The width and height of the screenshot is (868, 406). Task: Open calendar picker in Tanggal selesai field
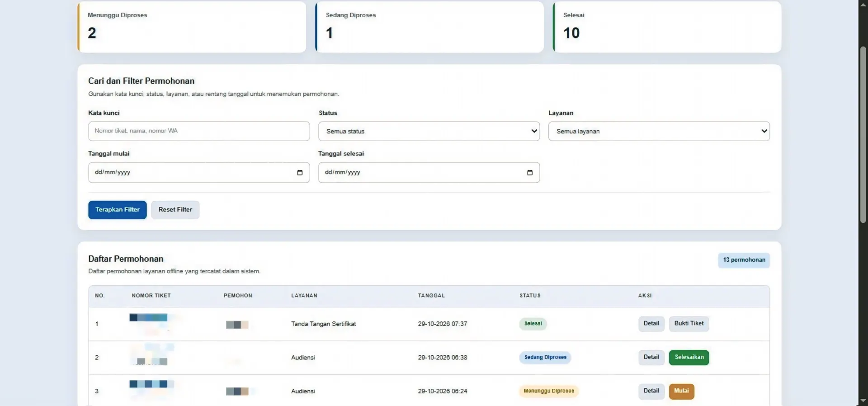[x=530, y=173]
